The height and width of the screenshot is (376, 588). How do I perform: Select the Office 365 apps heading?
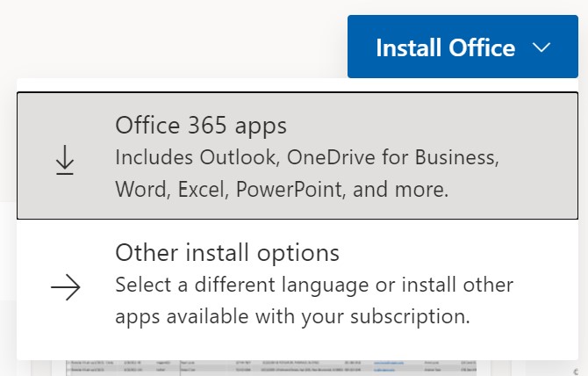pyautogui.click(x=201, y=126)
